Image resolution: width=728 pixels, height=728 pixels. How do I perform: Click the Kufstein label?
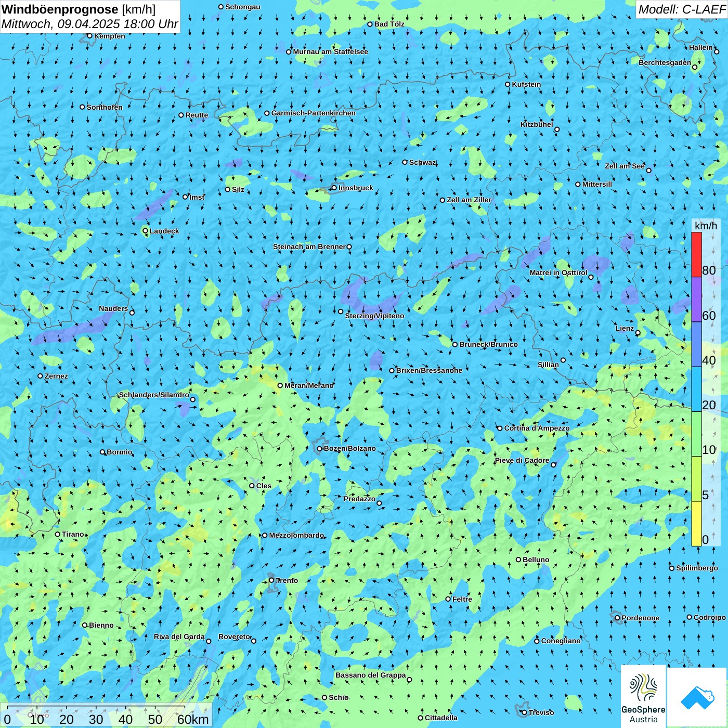click(x=526, y=84)
